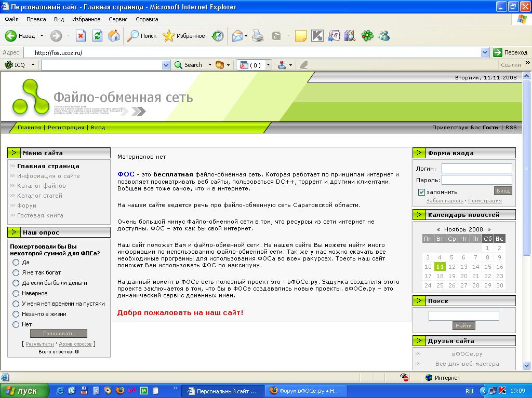532x398 pixels.
Task: Uncheck the 'запомнить' checkbox
Action: (422, 192)
